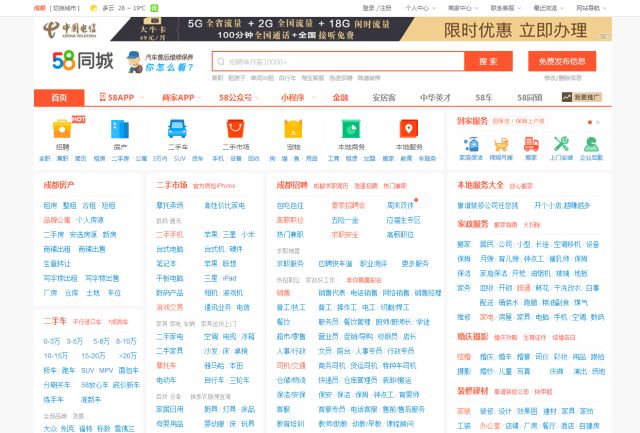This screenshot has height=433, width=640.
Task: Click the China Telecom 5G banner ad
Action: click(323, 29)
